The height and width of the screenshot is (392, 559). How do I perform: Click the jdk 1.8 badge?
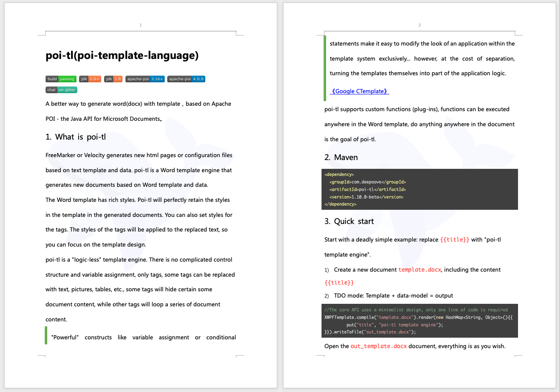coord(113,79)
